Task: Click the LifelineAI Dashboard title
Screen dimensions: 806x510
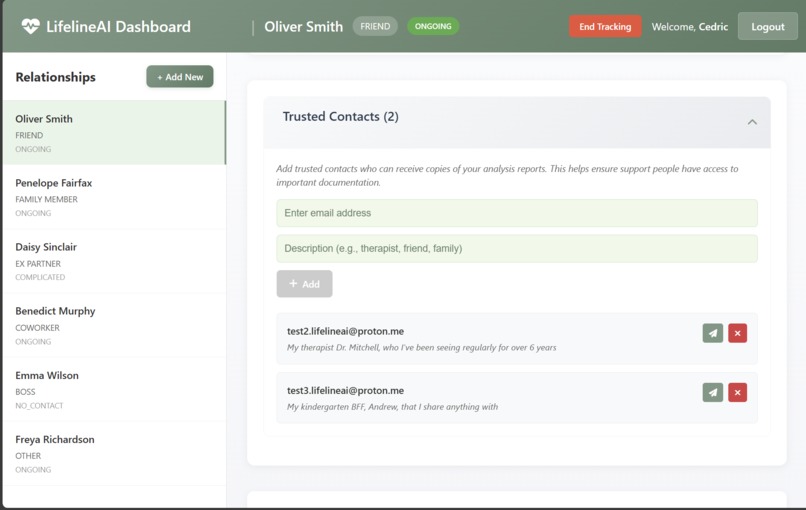Action: pyautogui.click(x=118, y=26)
